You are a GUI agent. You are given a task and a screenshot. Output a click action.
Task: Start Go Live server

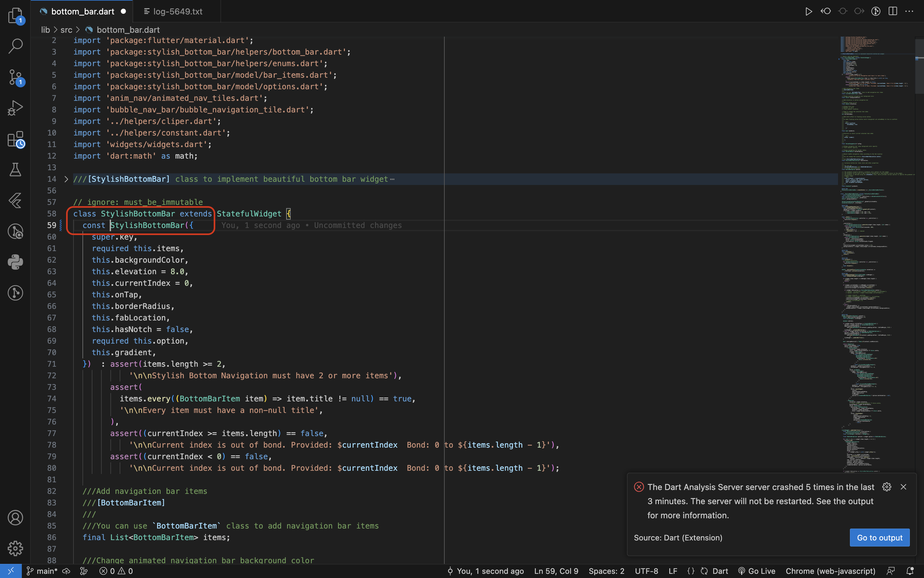[x=757, y=571]
